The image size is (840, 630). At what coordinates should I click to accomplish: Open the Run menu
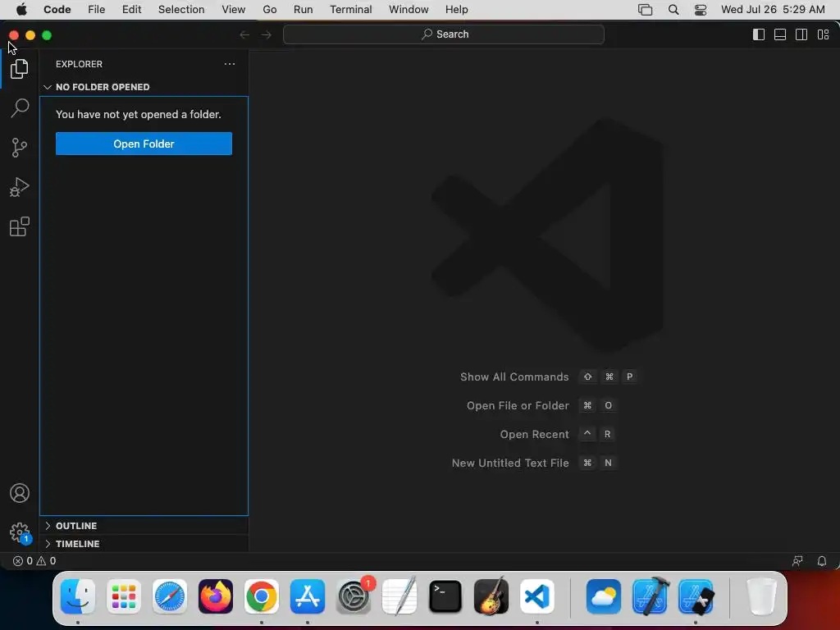pos(304,10)
